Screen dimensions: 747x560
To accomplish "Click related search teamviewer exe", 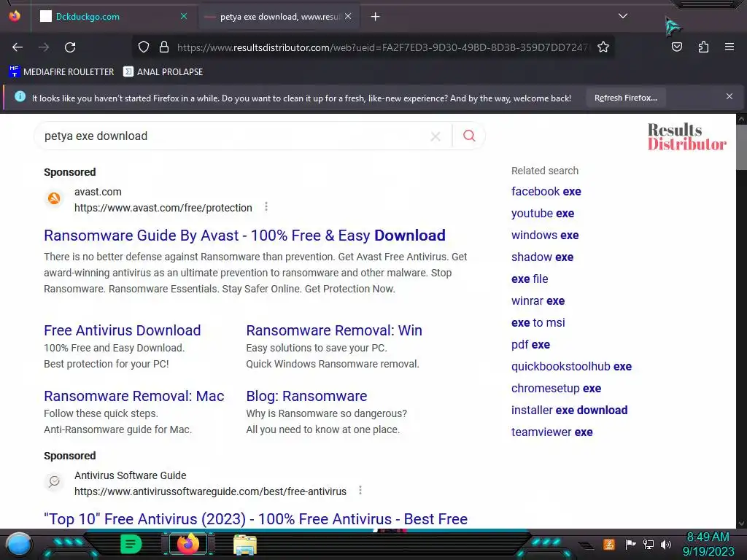I will (x=551, y=432).
